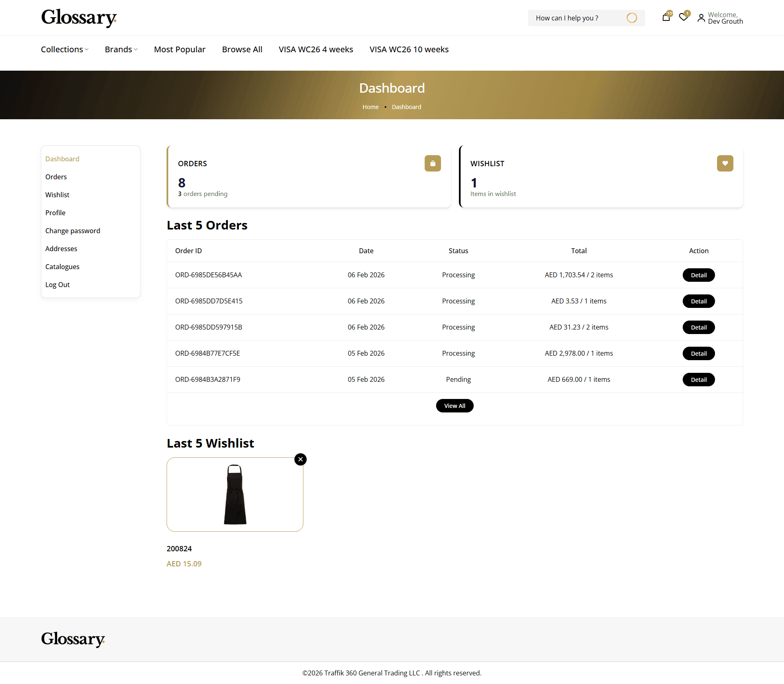The width and height of the screenshot is (784, 684).
Task: Click total 'AED 2,978.00 / 1 items'
Action: [x=579, y=353]
